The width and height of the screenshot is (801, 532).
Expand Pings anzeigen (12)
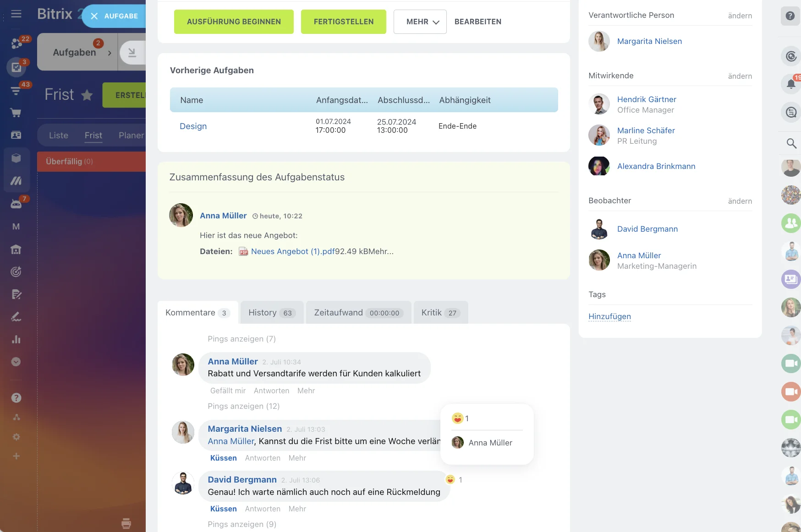pyautogui.click(x=243, y=406)
